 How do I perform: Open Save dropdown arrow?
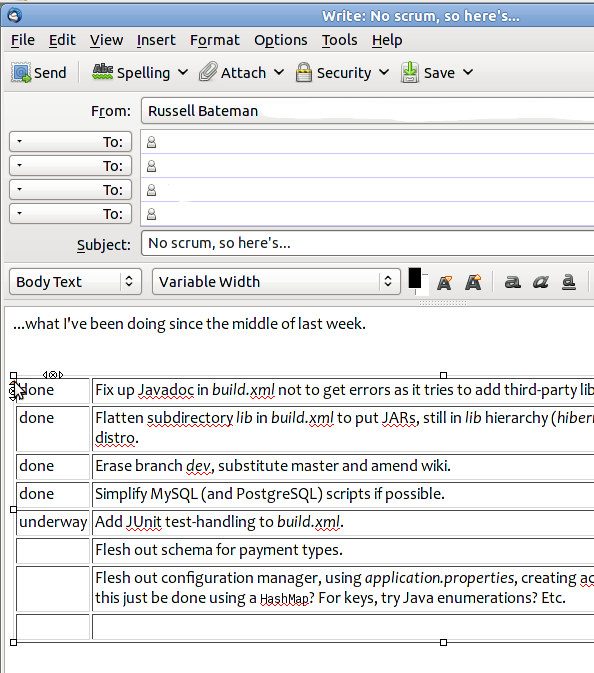tap(468, 72)
